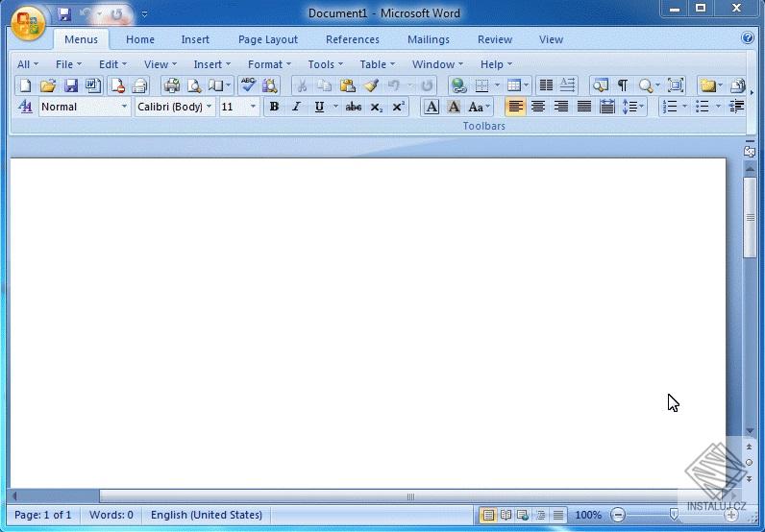Open the Calibri (Body) font dropdown
The width and height of the screenshot is (765, 532).
(x=209, y=107)
